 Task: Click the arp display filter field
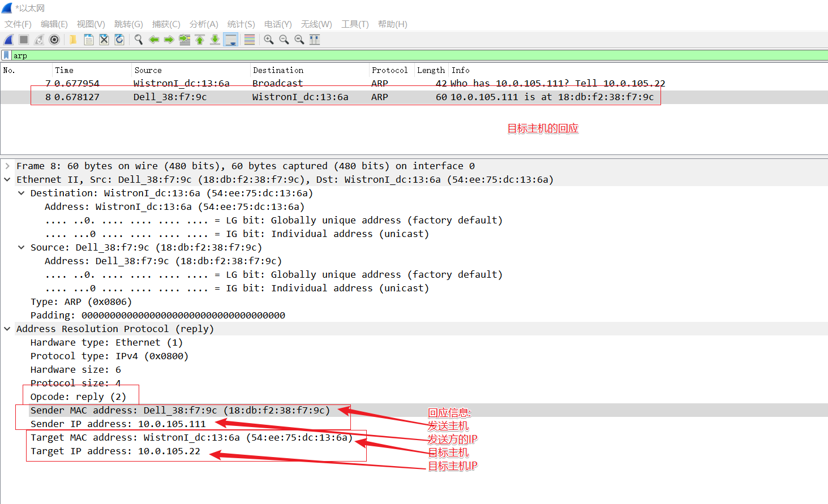(x=419, y=55)
